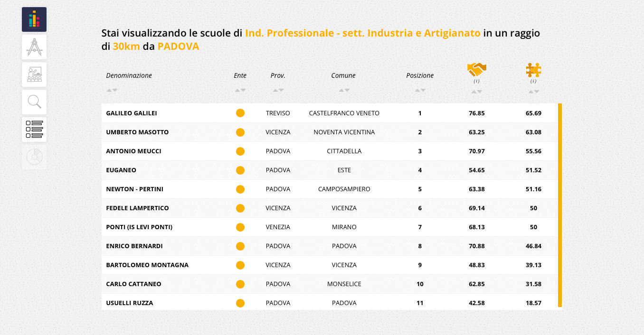Sort by Posizione using the column arrows
The height and width of the screenshot is (335, 644).
(420, 90)
